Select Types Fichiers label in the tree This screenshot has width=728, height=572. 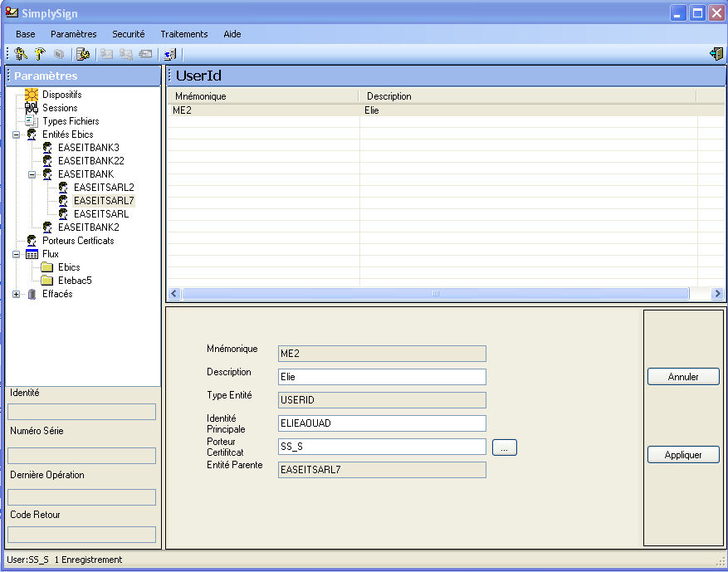point(71,121)
